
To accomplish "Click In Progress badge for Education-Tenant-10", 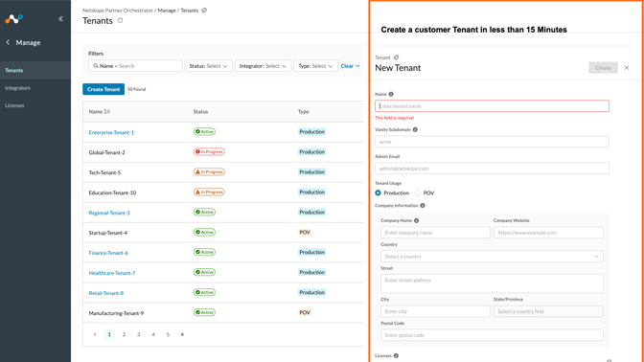I will click(x=209, y=192).
